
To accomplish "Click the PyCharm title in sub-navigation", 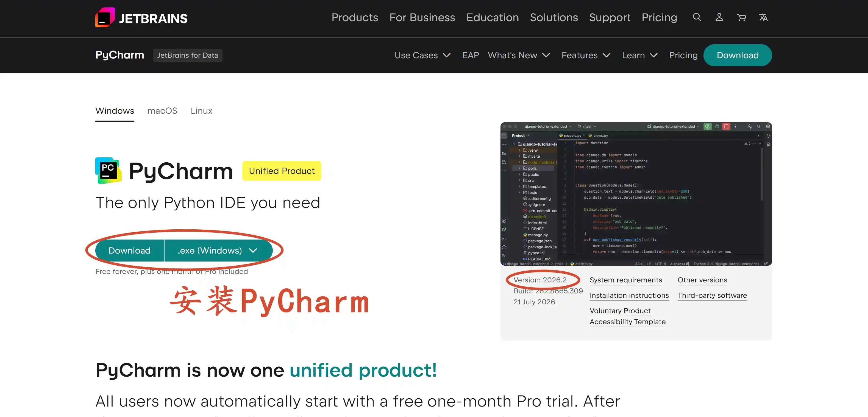I will click(119, 55).
